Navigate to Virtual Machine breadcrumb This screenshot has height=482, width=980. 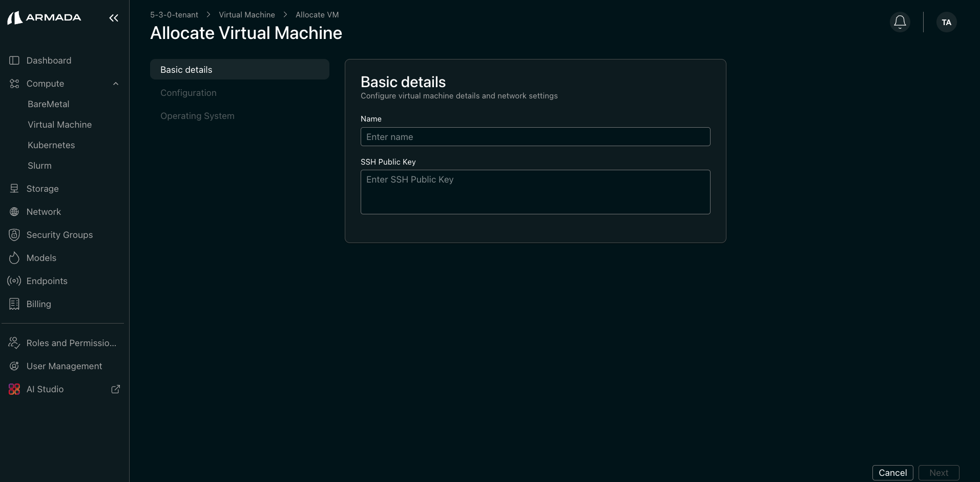(x=246, y=14)
